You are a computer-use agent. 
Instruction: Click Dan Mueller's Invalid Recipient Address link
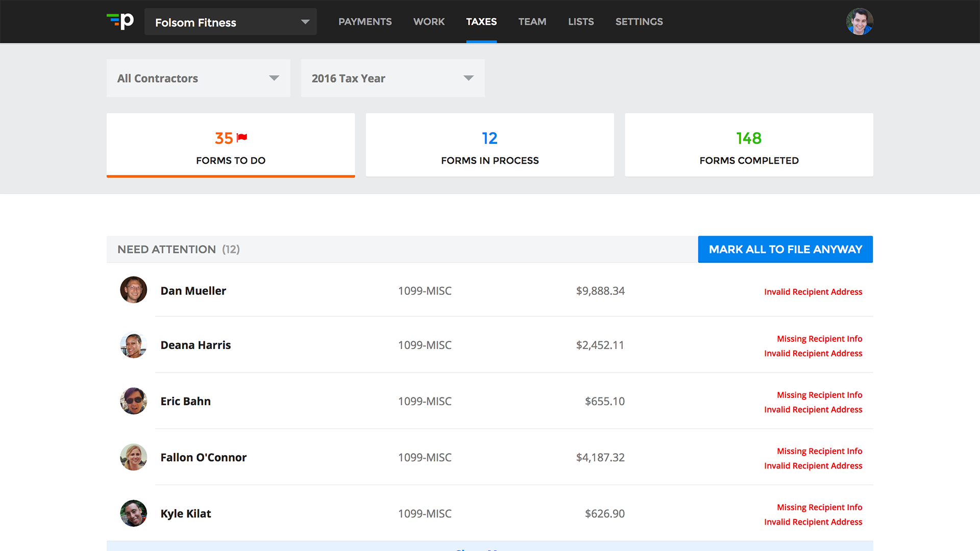point(813,292)
